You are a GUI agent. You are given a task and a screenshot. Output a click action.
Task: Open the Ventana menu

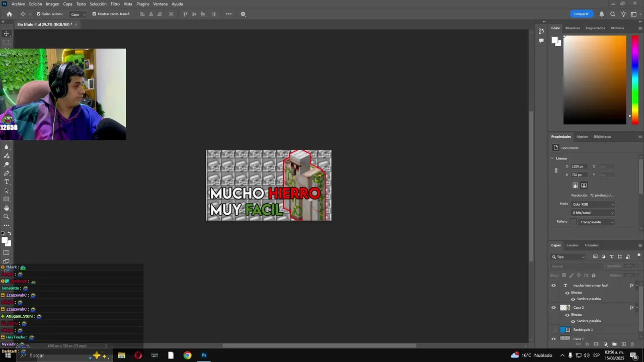pyautogui.click(x=160, y=4)
